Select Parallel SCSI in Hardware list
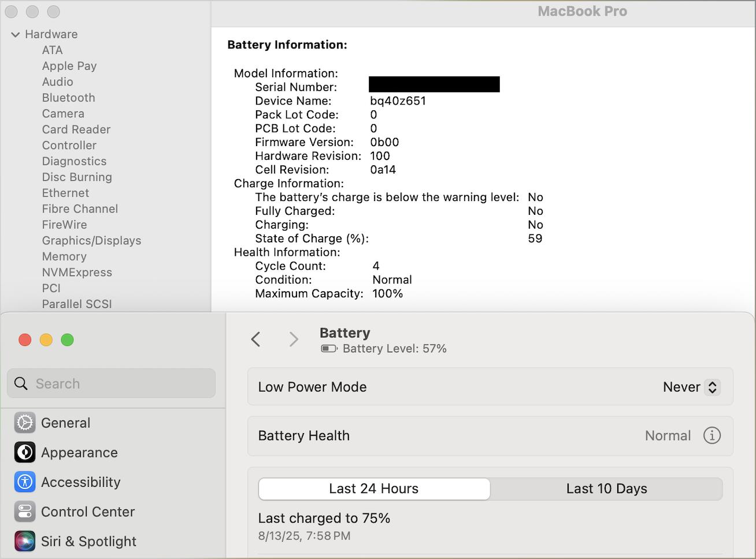 click(77, 304)
